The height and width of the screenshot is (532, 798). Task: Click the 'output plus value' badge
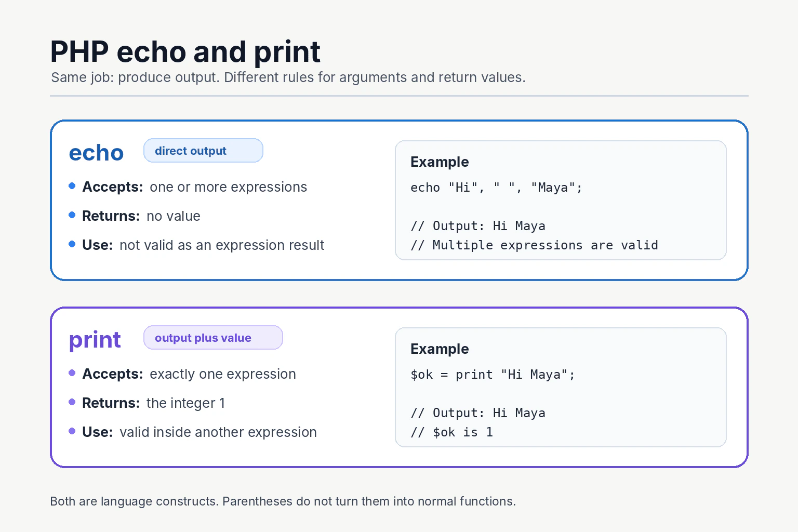[213, 338]
